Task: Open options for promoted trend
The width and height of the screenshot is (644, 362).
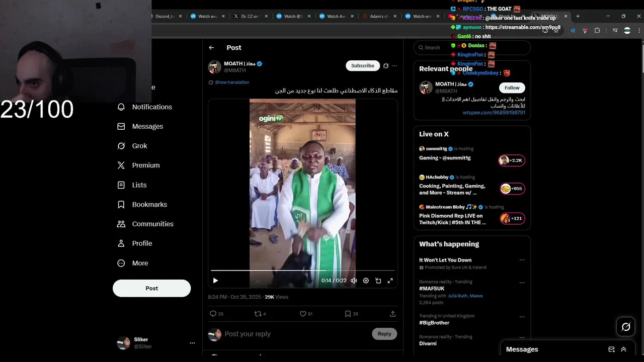Action: (x=522, y=260)
